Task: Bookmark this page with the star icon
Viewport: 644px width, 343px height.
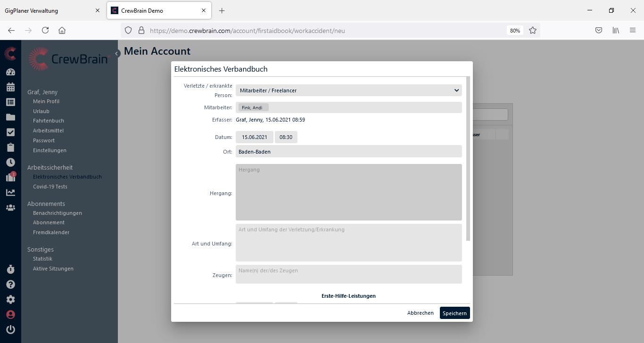Action: (x=533, y=30)
